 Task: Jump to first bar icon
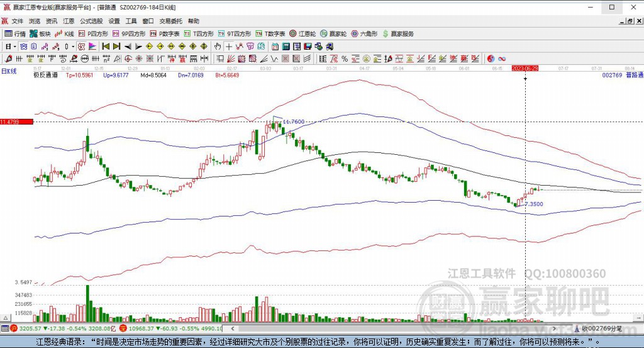106,47
